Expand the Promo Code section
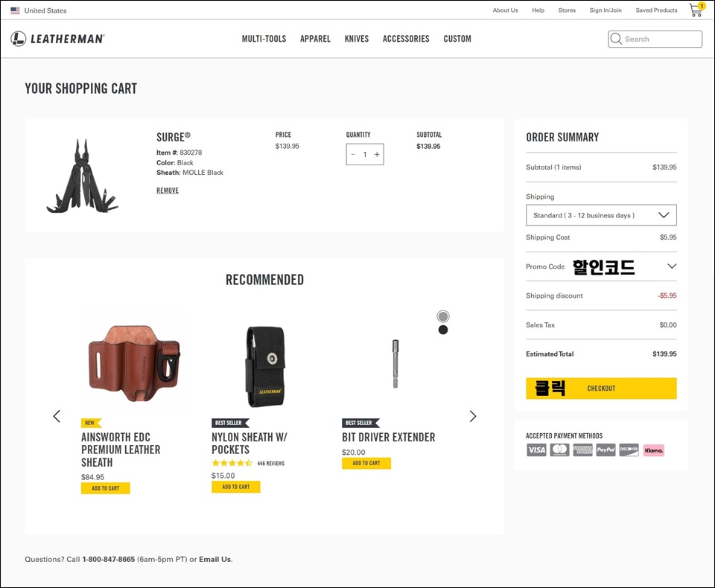This screenshot has height=588, width=715. [x=601, y=266]
